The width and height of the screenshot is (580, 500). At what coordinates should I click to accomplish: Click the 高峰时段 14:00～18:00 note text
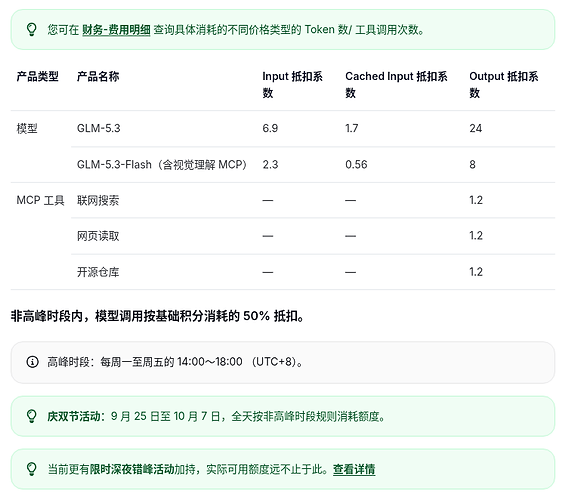point(175,362)
